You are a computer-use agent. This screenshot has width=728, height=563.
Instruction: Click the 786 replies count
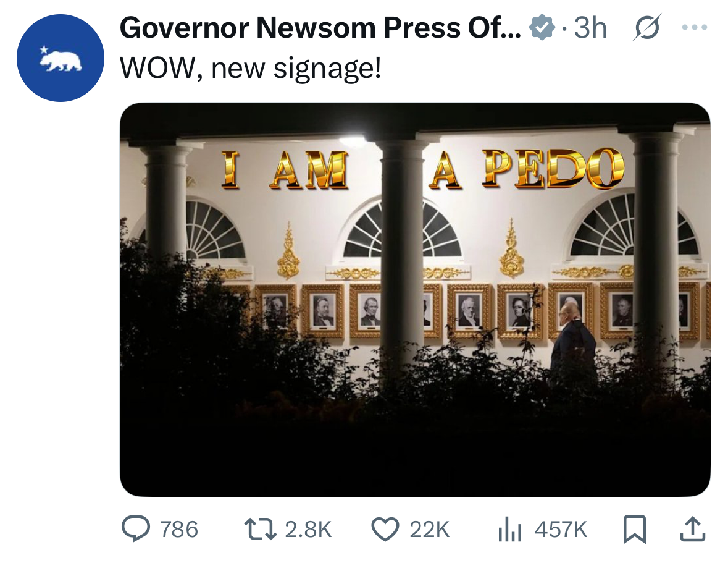pos(179,530)
